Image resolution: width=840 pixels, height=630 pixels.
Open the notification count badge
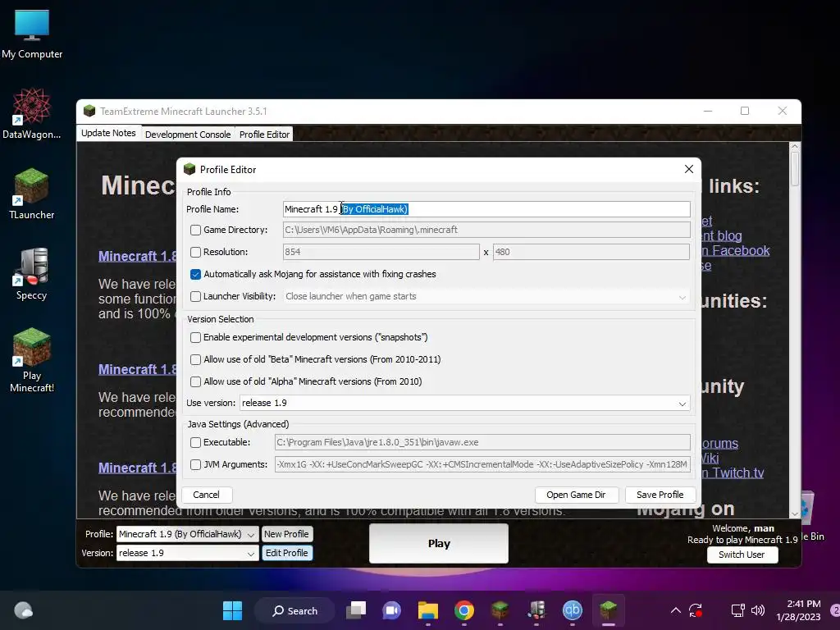(835, 610)
